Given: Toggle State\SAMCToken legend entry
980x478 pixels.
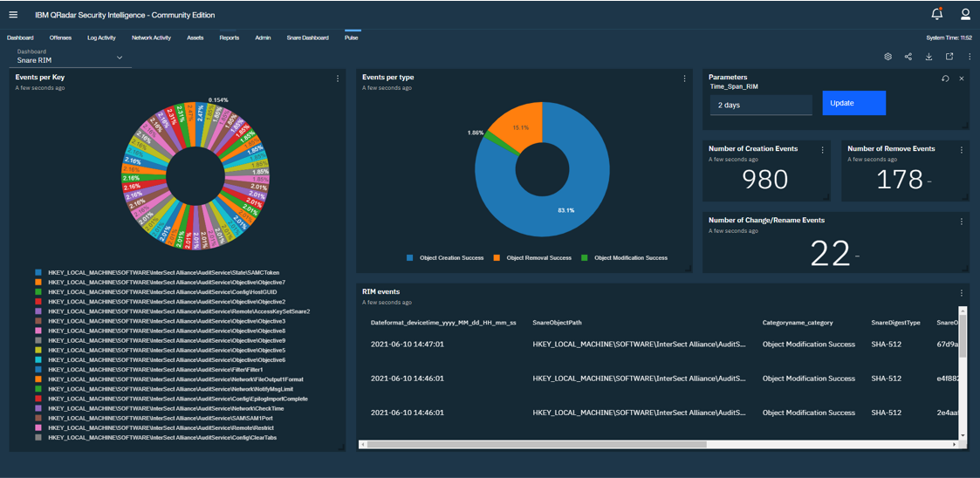Looking at the screenshot, I should (157, 272).
